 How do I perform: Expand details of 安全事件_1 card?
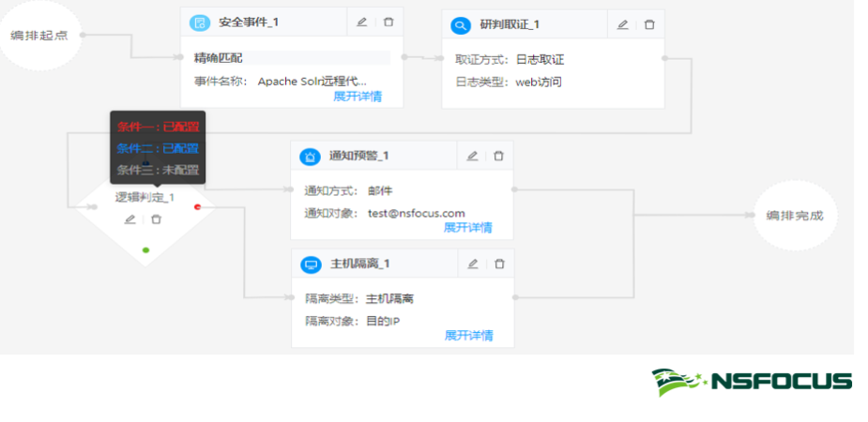[358, 97]
